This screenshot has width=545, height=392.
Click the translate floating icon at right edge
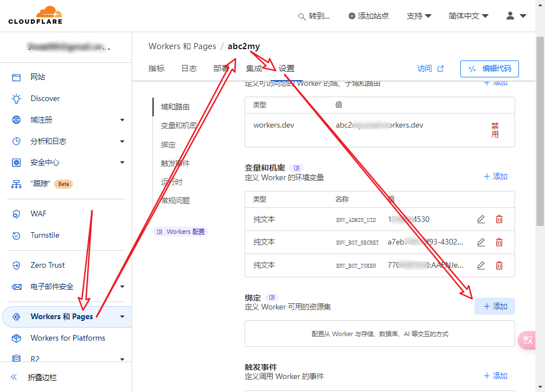coord(527,339)
